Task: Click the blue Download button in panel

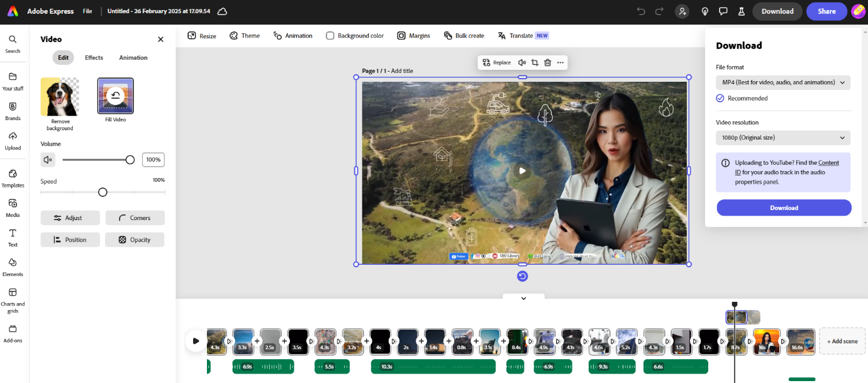Action: pos(784,208)
